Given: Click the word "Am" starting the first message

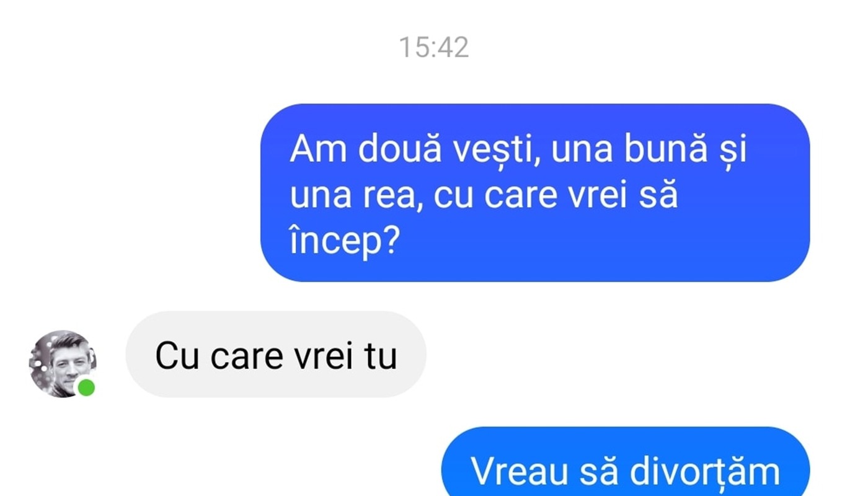Looking at the screenshot, I should point(318,149).
